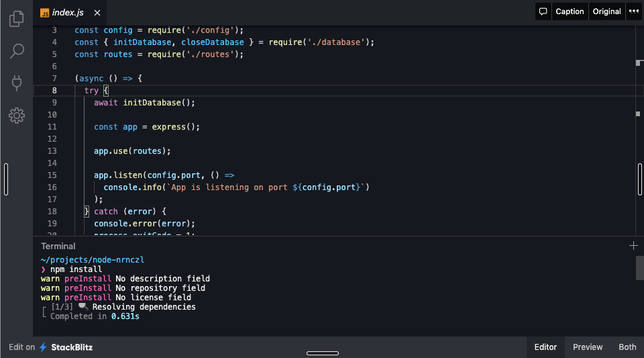Open the Search icon in sidebar
The width and height of the screenshot is (644, 358).
click(17, 51)
